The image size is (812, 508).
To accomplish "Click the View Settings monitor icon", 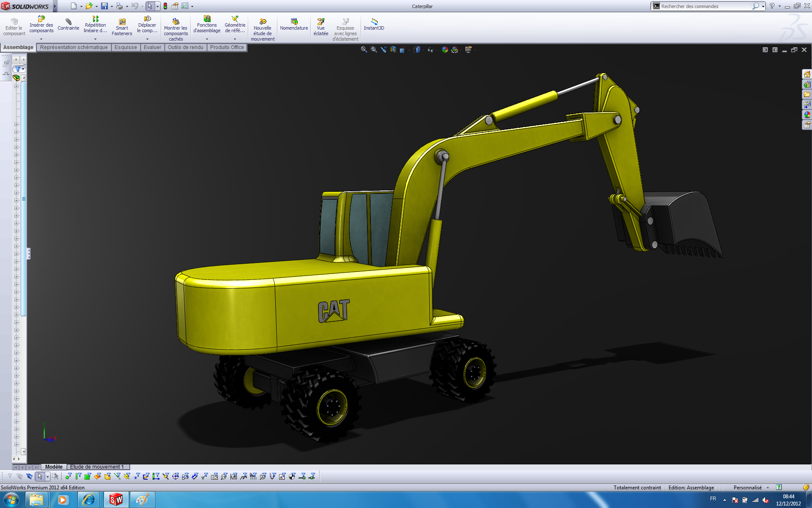I will coord(468,50).
